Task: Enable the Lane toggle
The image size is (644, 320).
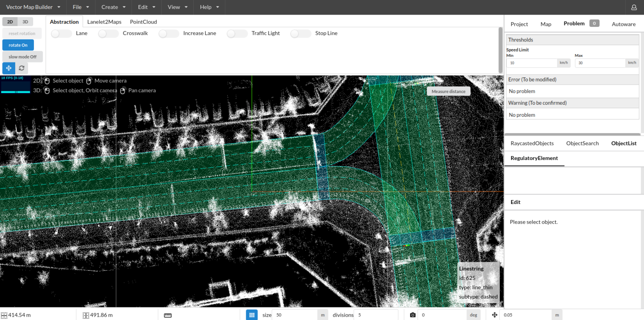Action: [61, 33]
